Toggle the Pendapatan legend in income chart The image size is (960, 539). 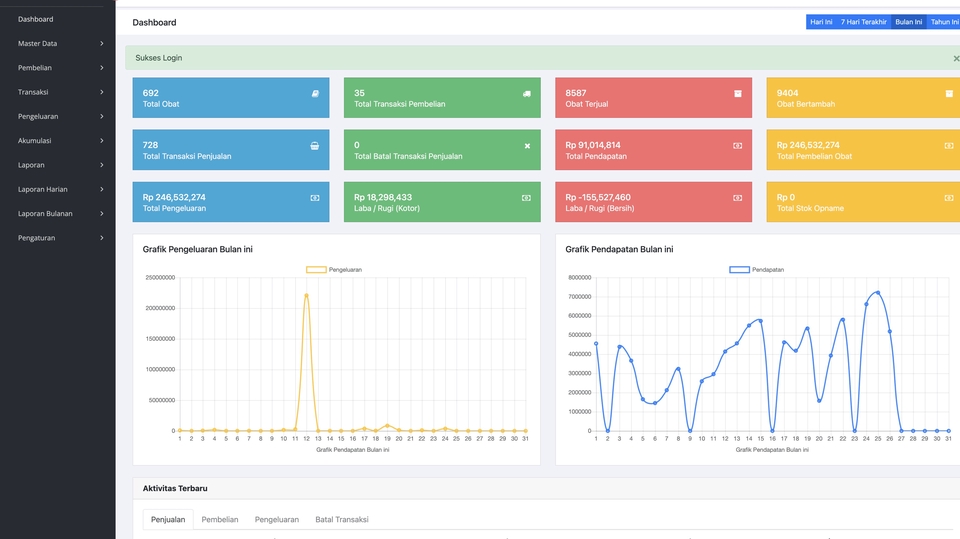tap(756, 270)
